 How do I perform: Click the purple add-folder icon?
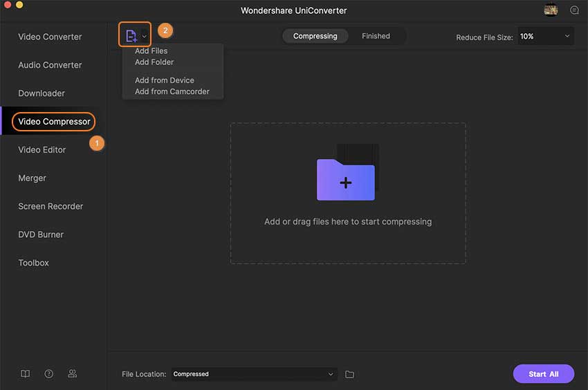[x=346, y=180]
